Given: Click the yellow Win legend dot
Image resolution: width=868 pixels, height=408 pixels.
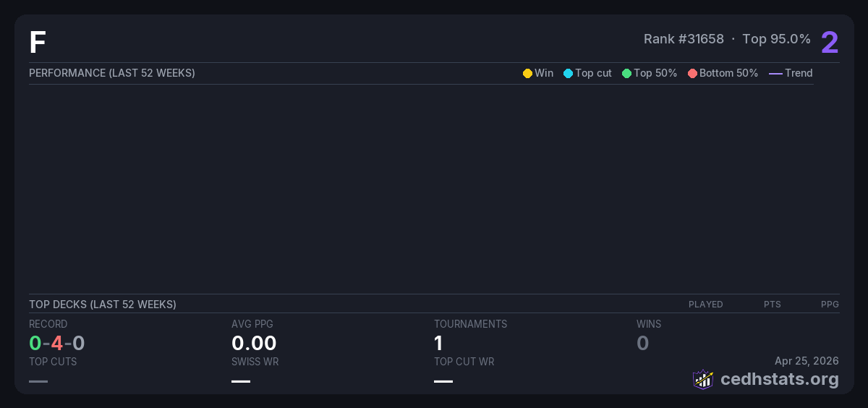Looking at the screenshot, I should coord(527,73).
